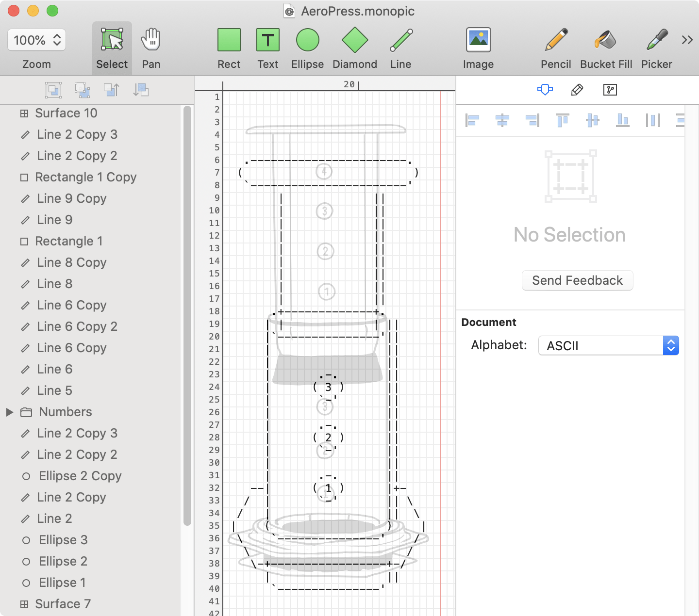Open the Zoom 100% popup
The width and height of the screenshot is (699, 616).
[37, 40]
